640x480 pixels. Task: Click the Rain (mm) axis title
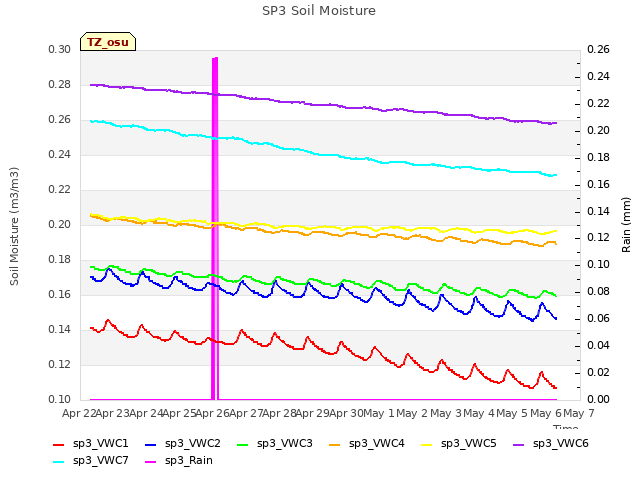(x=626, y=225)
